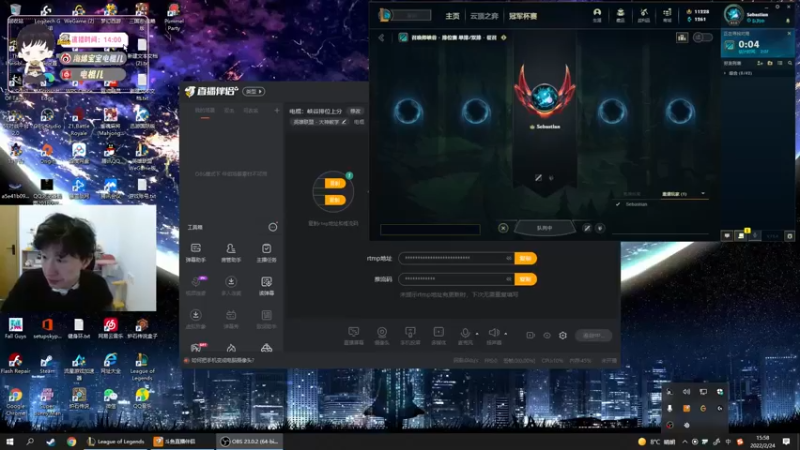The width and height of the screenshot is (800, 450).
Task: Expand the microphone options arrow
Action: 477,334
